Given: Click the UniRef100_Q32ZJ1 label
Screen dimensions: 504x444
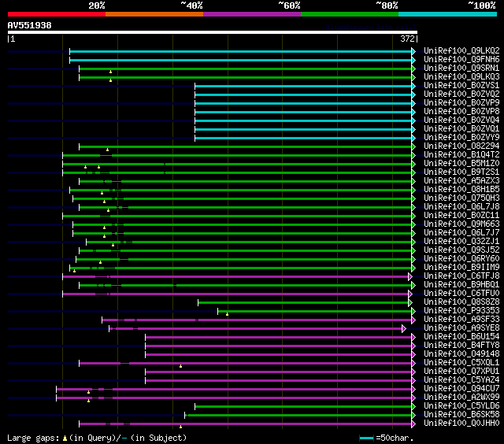Looking at the screenshot, I should pos(461,242).
